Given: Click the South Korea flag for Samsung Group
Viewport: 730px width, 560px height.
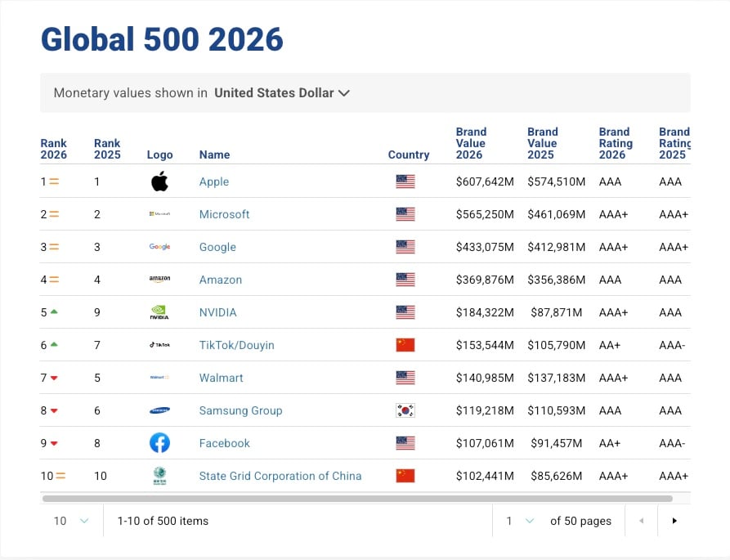Looking at the screenshot, I should [406, 410].
